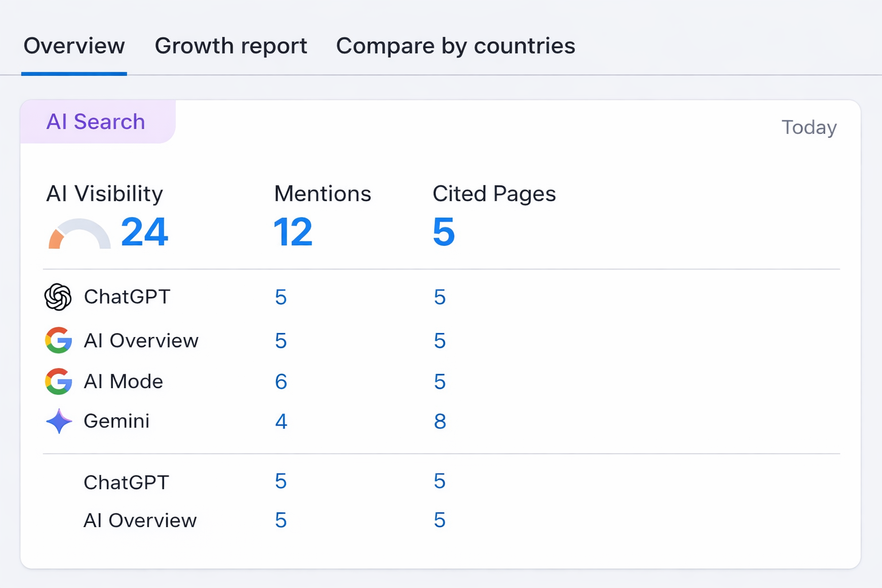Image resolution: width=882 pixels, height=588 pixels.
Task: Open the total Mentions value 12
Action: pyautogui.click(x=293, y=232)
